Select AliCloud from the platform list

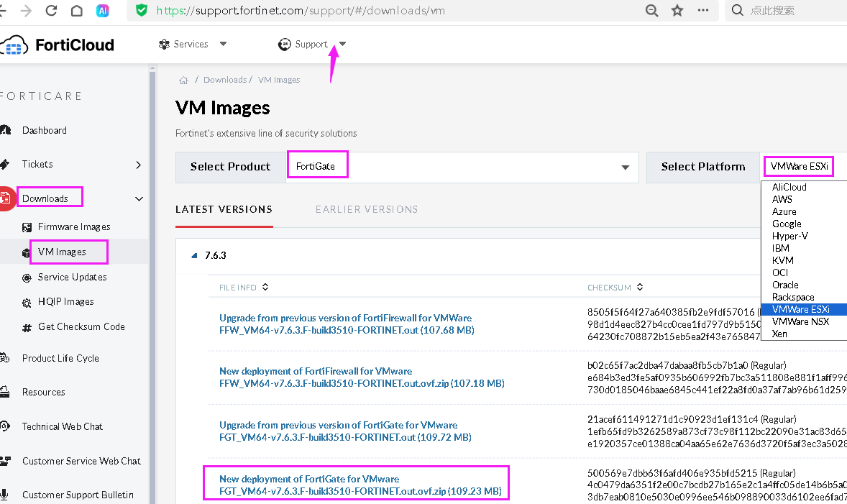[804, 187]
